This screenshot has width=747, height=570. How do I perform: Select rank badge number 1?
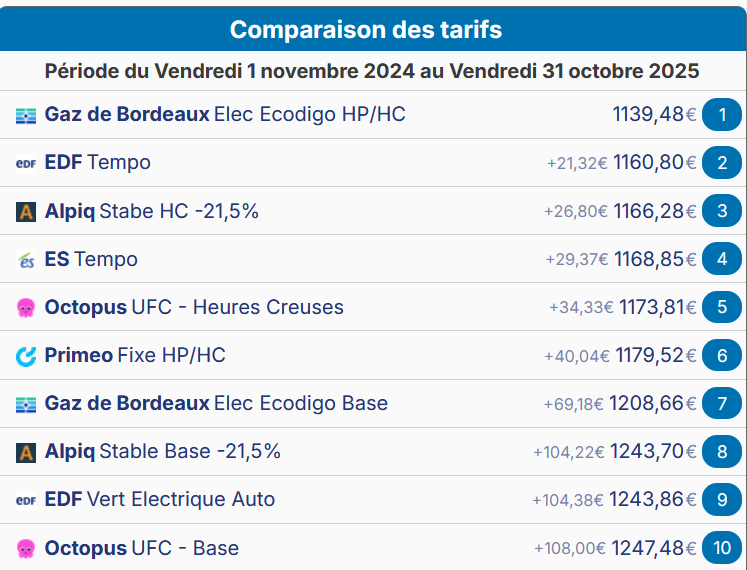pyautogui.click(x=722, y=115)
